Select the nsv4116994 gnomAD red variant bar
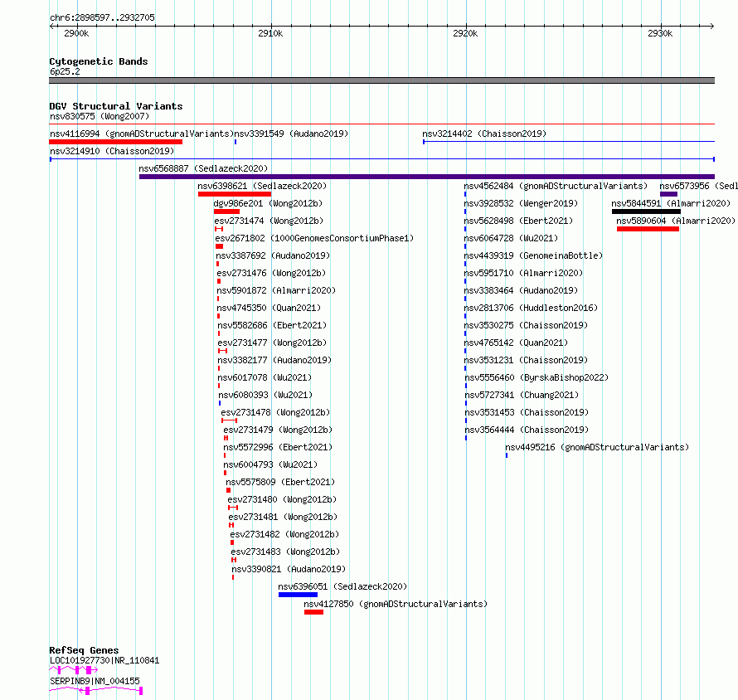This screenshot has width=738, height=700. [116, 142]
